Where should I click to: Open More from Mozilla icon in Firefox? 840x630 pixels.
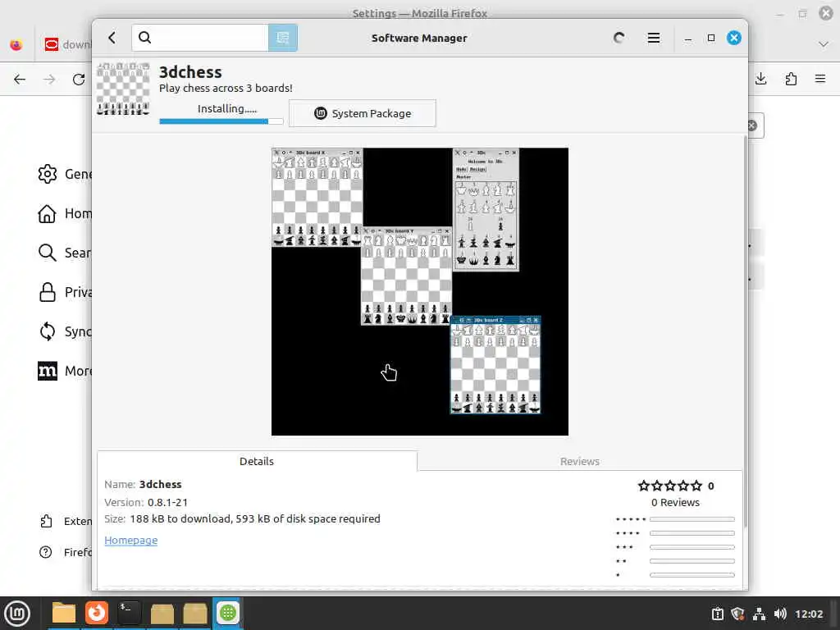(47, 371)
